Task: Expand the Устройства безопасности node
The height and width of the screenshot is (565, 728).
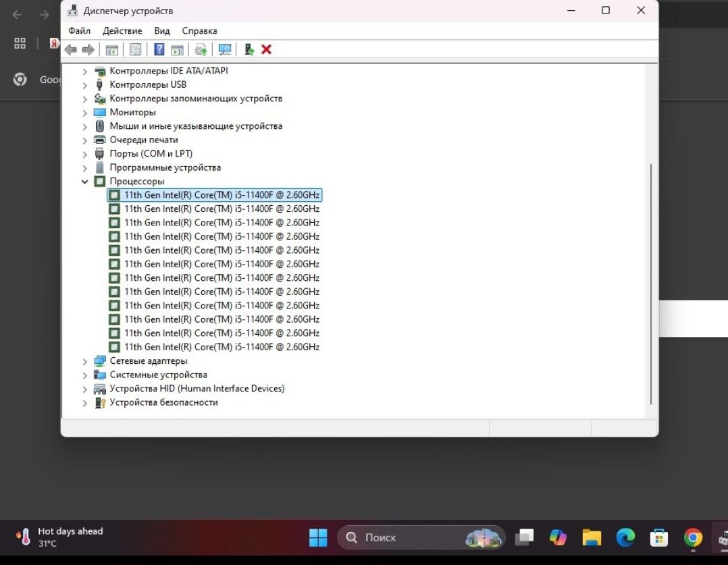Action: (x=84, y=403)
